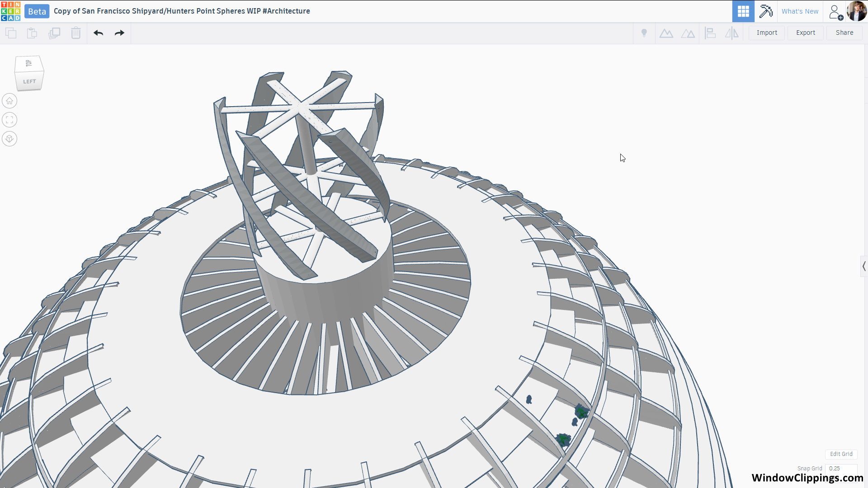Viewport: 868px width, 488px height.
Task: Click the top face of the view cube
Action: coord(29,64)
